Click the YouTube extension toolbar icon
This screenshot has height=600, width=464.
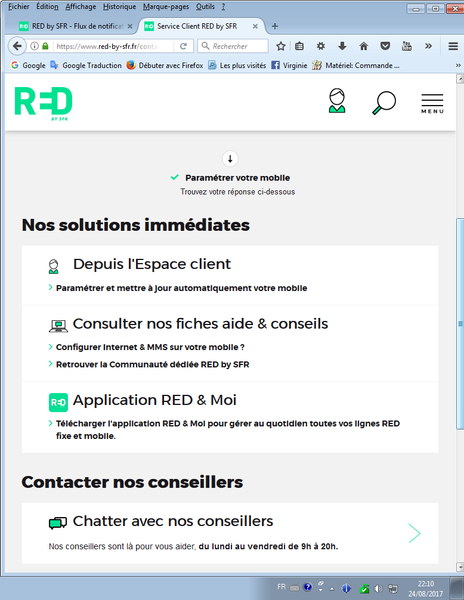pyautogui.click(x=407, y=46)
